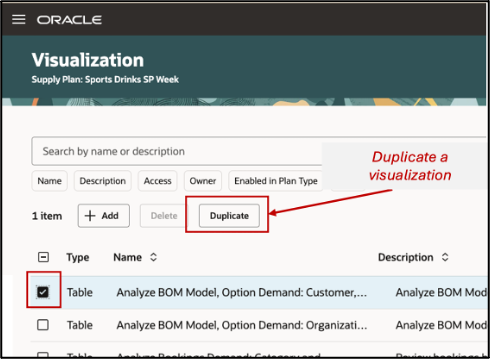Focus the Search by name or description field

click(x=177, y=151)
